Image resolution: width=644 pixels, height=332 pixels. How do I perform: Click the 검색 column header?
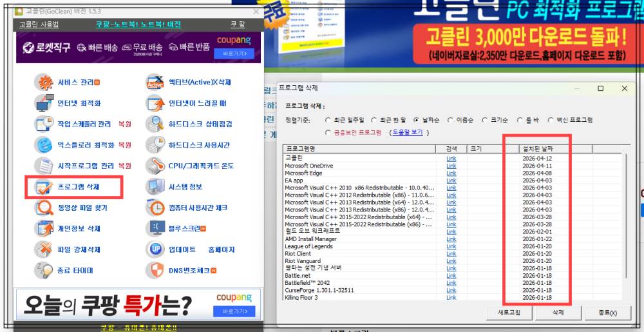[x=451, y=149]
